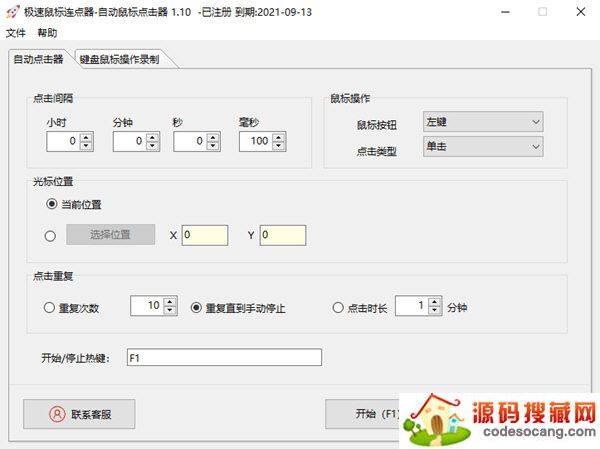
Task: Click the customer service person icon
Action: 57,414
